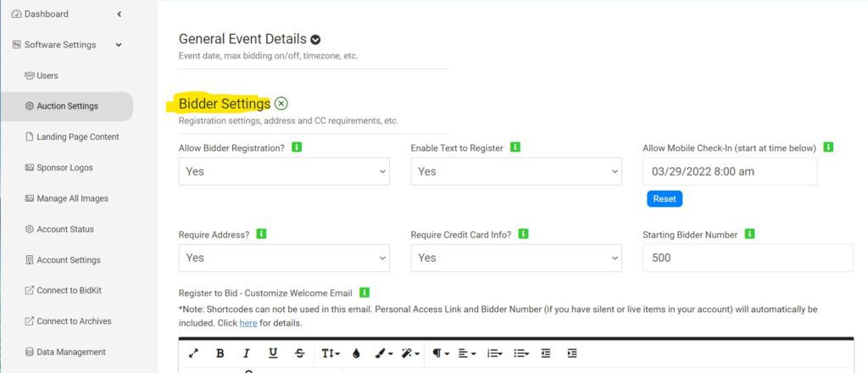
Task: Expand the General Event Details section
Action: pyautogui.click(x=315, y=39)
